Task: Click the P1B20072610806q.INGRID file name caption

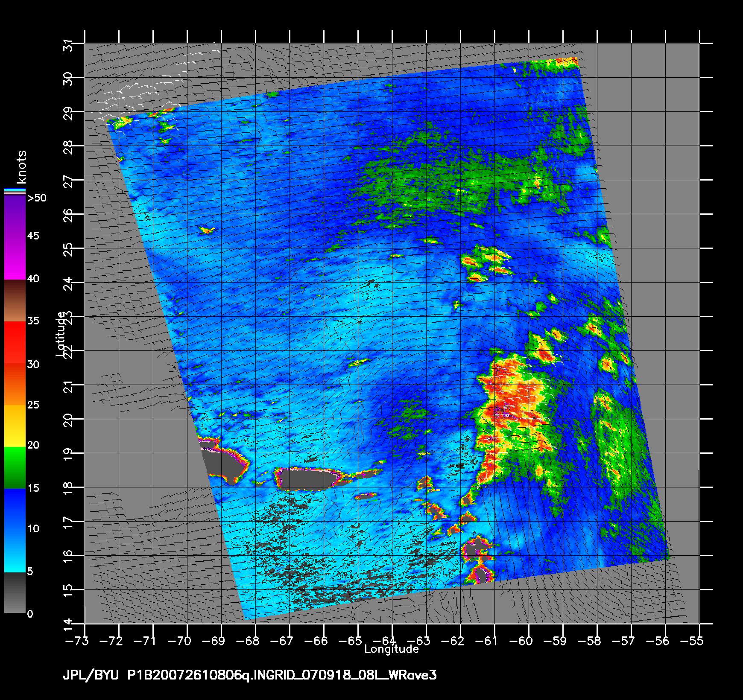Action: point(282,676)
